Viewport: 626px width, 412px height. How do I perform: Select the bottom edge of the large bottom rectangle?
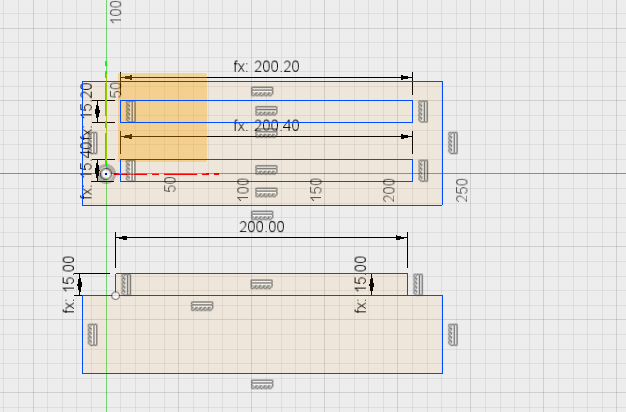pos(262,373)
